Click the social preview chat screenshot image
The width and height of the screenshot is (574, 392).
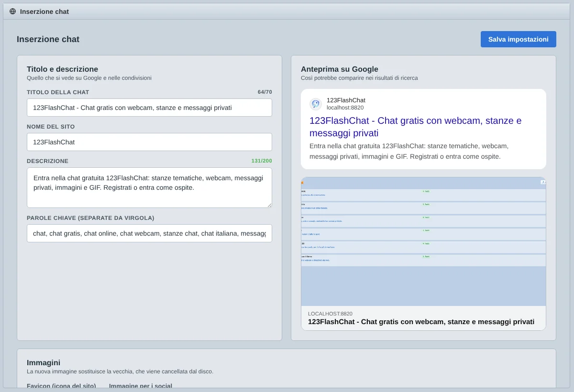[x=423, y=241]
